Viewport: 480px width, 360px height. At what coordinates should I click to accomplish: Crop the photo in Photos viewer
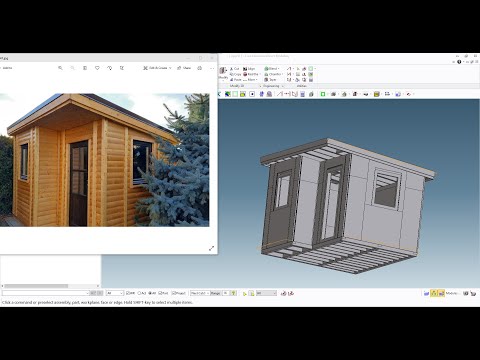(x=122, y=68)
